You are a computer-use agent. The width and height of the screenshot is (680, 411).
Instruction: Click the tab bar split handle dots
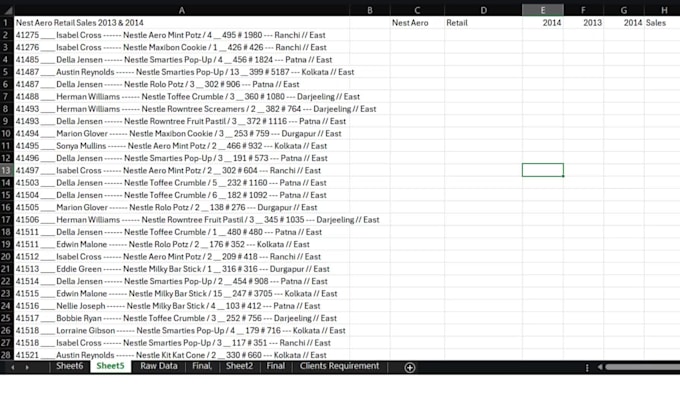point(587,368)
